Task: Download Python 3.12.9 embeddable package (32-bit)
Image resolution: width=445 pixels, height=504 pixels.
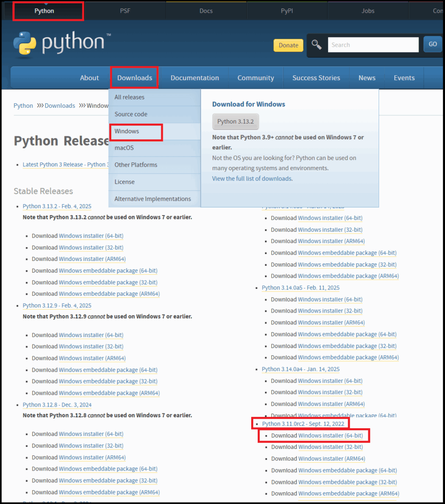Action: tap(108, 381)
